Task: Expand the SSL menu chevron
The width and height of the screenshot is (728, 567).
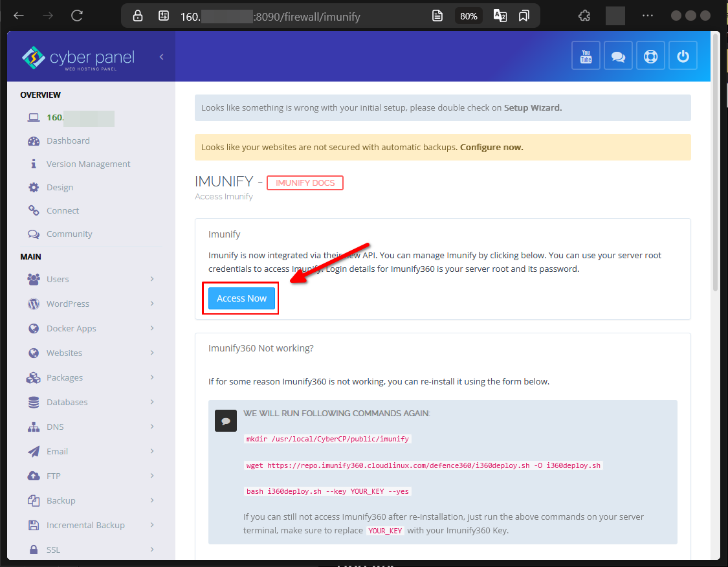Action: point(152,550)
